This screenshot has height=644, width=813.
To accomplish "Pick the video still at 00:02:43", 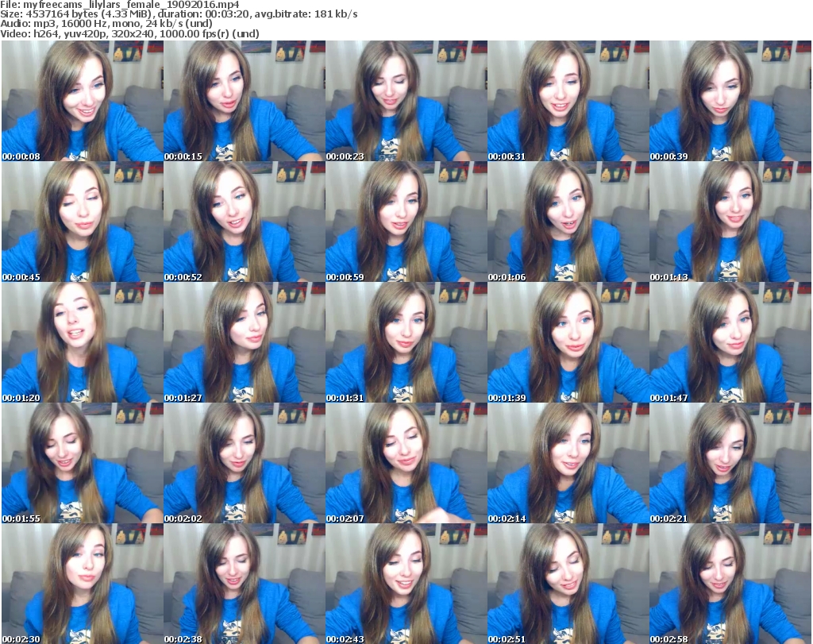I will tap(406, 584).
